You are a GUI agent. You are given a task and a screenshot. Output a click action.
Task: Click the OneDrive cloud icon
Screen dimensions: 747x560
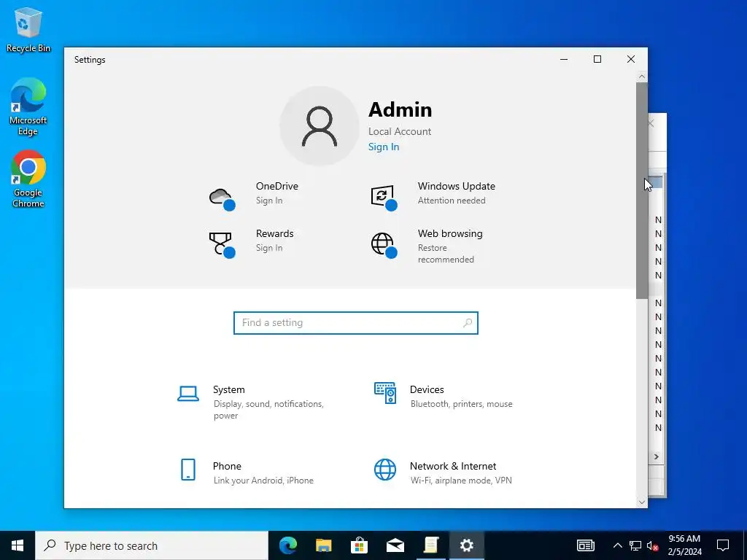(222, 198)
